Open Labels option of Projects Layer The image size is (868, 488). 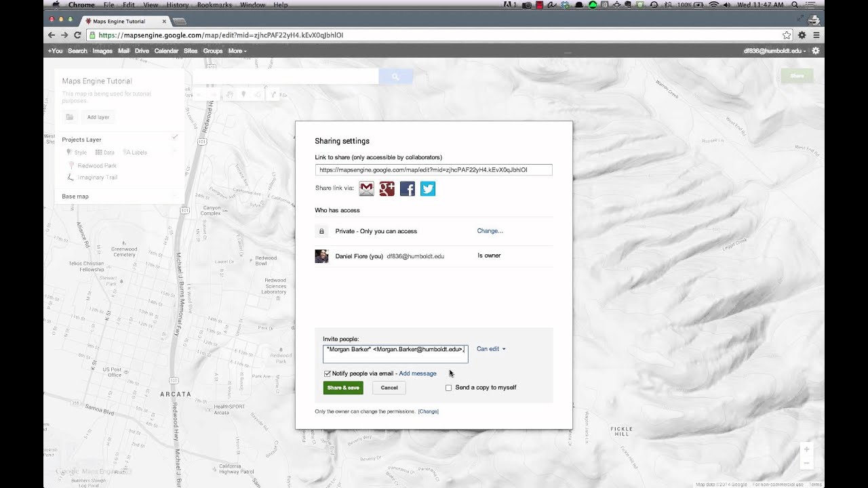135,152
